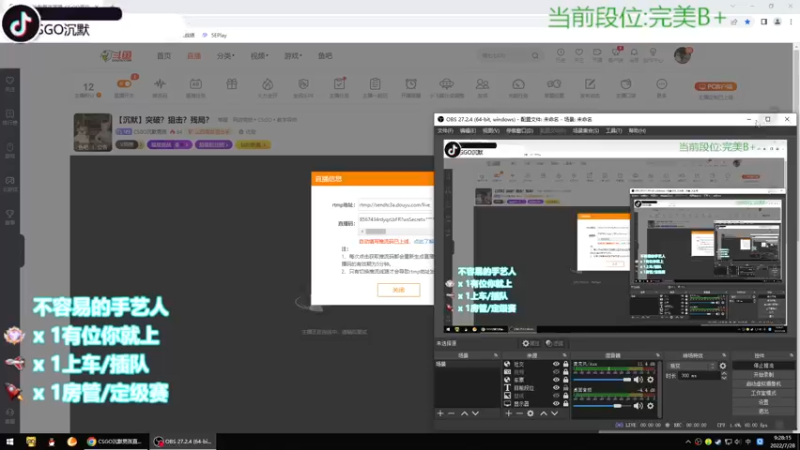Undock the OBS sources panel via float icon
Viewport: 800px width, 450px height.
564,355
